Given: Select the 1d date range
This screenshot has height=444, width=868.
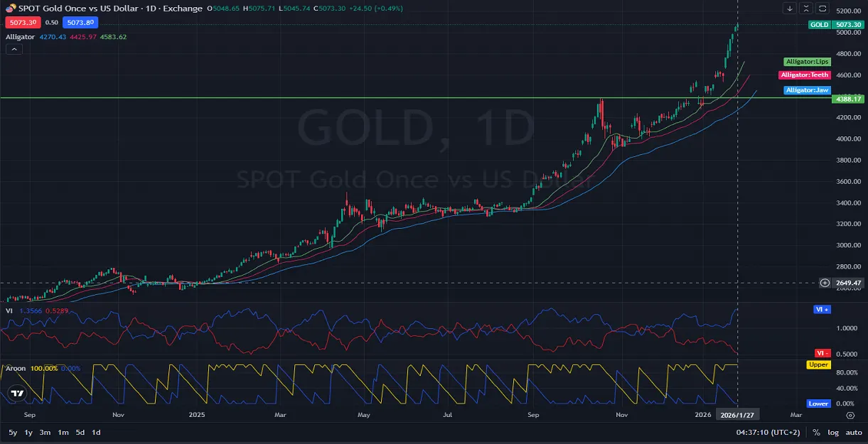Looking at the screenshot, I should pyautogui.click(x=96, y=433).
